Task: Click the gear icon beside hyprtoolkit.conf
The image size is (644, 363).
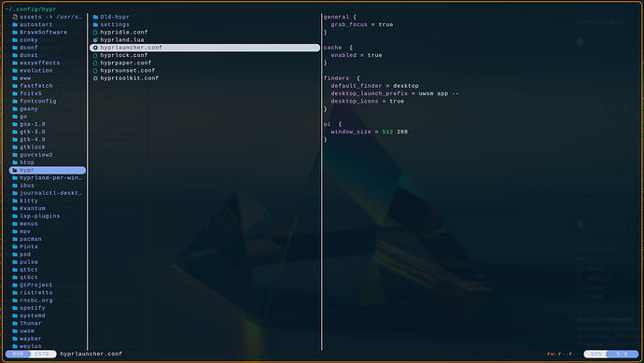Action: click(95, 78)
